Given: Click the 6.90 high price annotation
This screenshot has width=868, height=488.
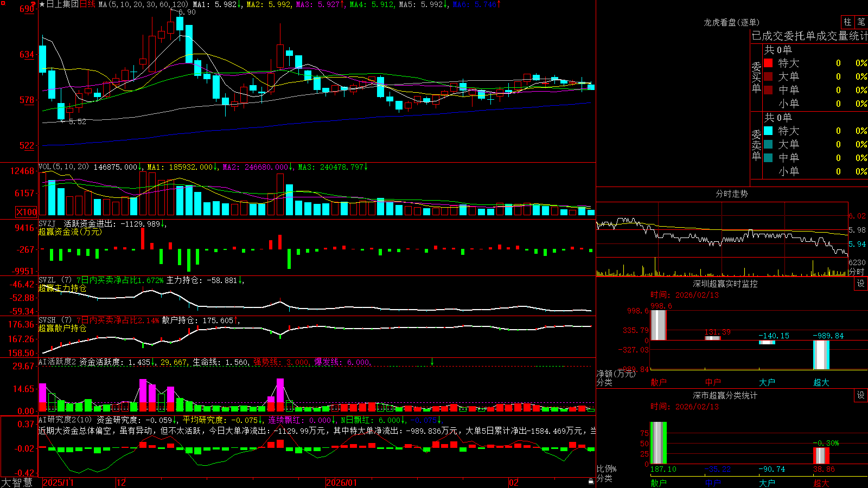Looking at the screenshot, I should [187, 12].
